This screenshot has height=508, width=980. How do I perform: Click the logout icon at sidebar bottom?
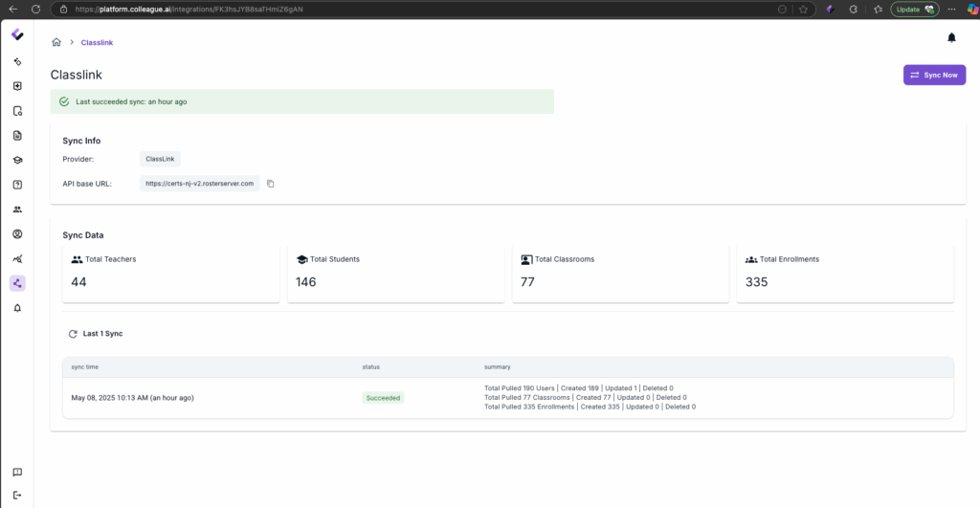click(17, 494)
